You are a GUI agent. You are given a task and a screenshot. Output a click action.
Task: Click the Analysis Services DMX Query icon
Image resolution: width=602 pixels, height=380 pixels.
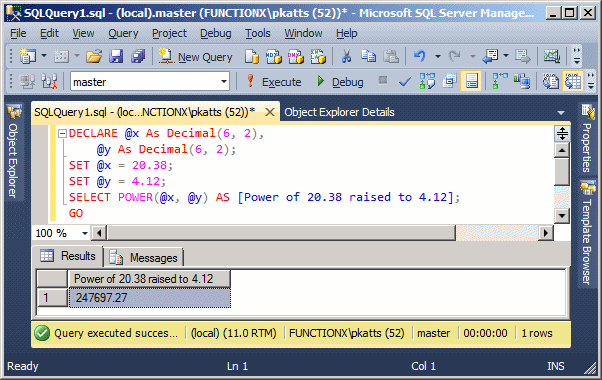[x=296, y=57]
